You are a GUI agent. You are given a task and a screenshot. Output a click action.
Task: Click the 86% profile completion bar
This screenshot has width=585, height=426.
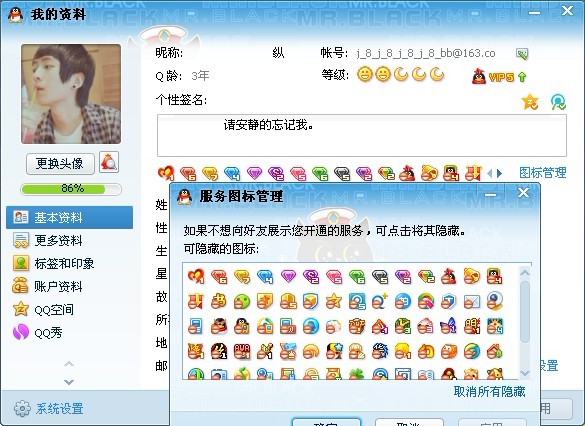coord(71,189)
